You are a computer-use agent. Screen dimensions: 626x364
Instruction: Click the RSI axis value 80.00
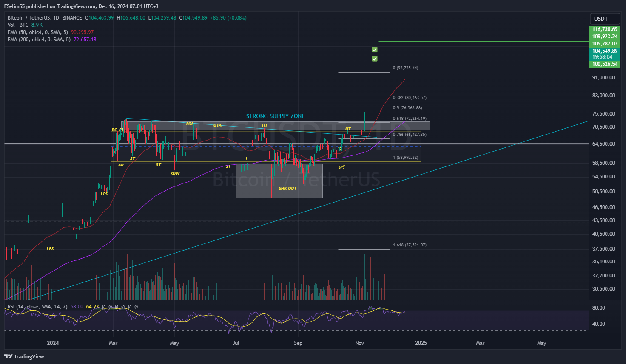[x=599, y=308]
